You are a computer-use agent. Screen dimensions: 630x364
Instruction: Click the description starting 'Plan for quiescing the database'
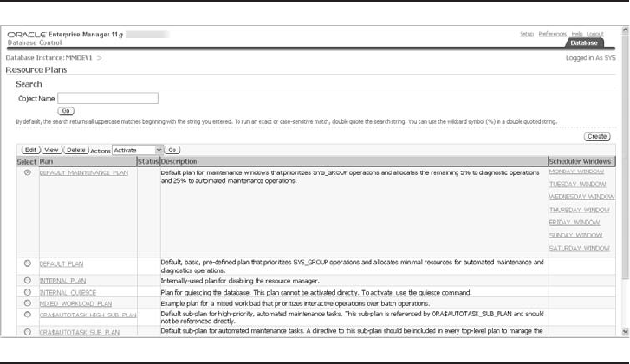tap(315, 292)
